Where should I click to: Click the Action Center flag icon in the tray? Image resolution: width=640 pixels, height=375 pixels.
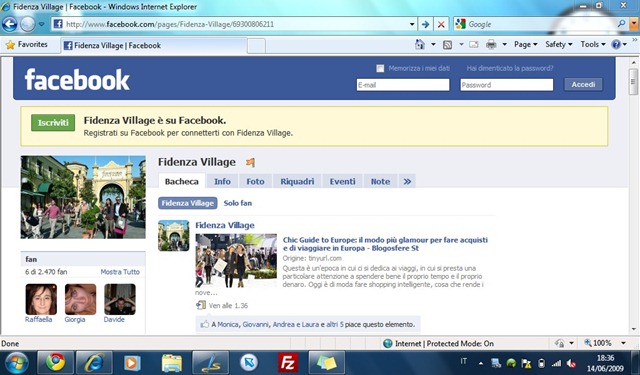click(526, 363)
